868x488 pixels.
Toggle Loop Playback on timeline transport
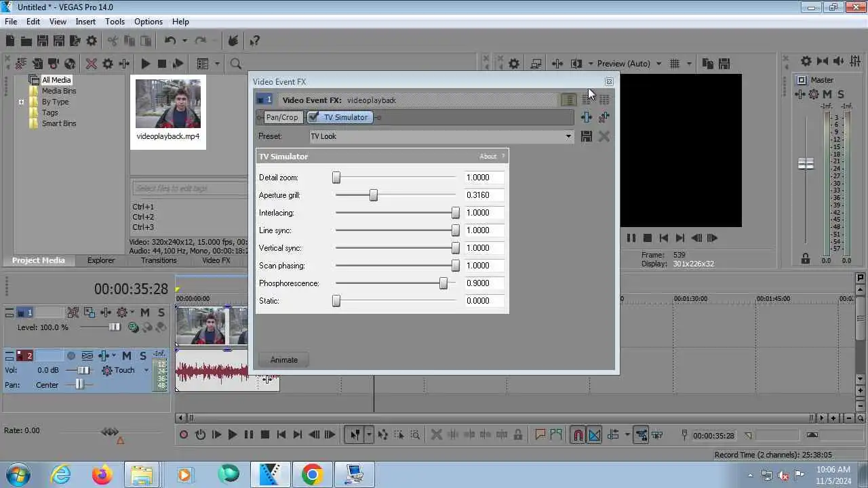coord(200,435)
